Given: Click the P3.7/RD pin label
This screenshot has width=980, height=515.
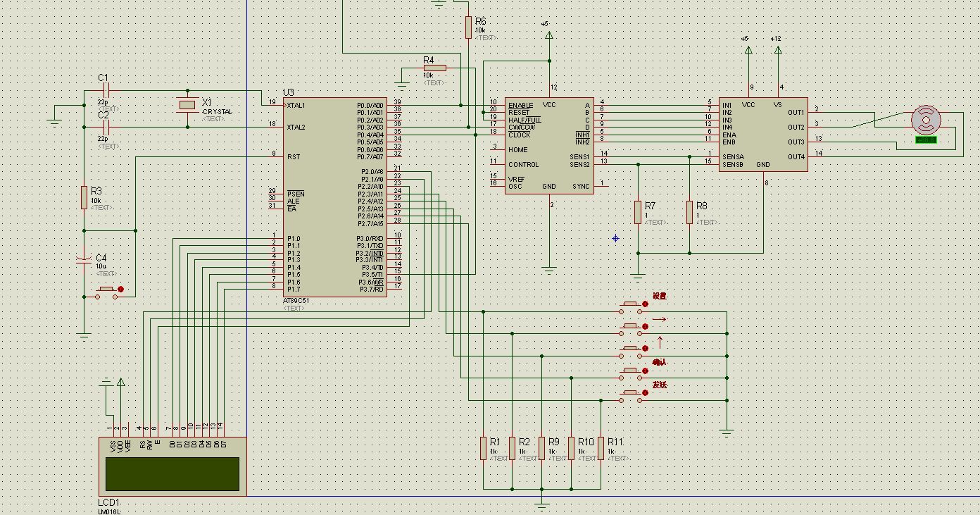Looking at the screenshot, I should point(372,290).
